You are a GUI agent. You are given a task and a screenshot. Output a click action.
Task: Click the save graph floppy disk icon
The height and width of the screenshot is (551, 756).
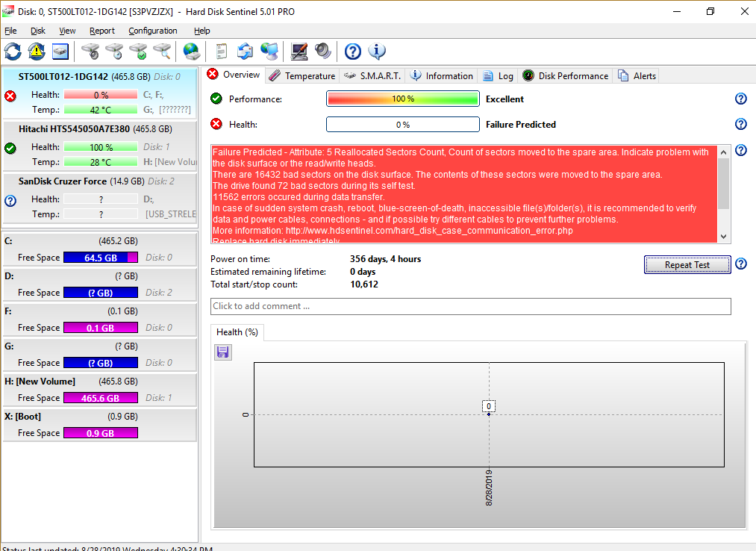(222, 352)
